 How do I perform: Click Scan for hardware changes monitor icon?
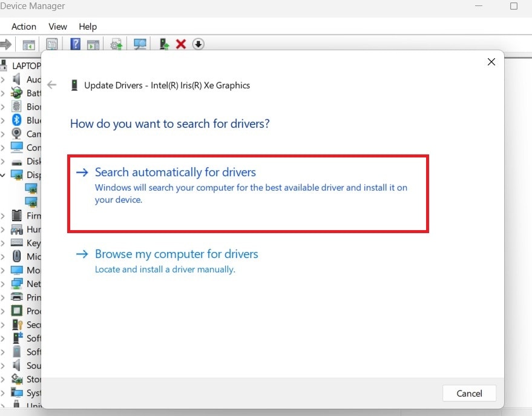pyautogui.click(x=140, y=44)
